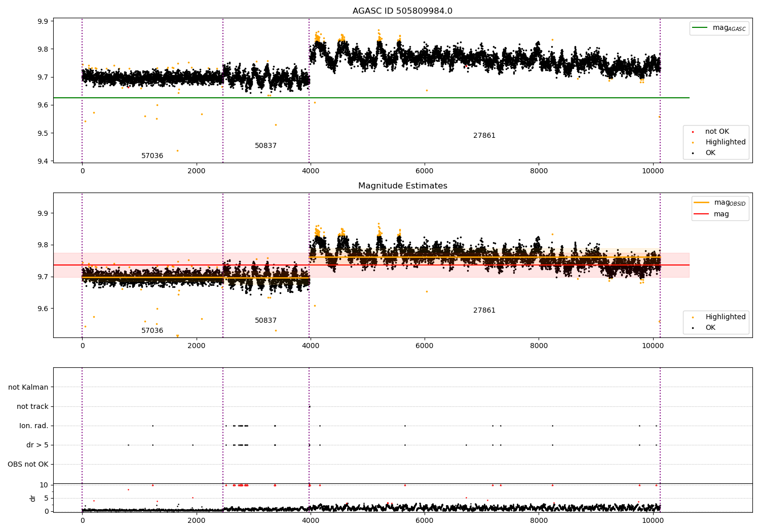Click the 27861 label in the top plot

click(484, 135)
